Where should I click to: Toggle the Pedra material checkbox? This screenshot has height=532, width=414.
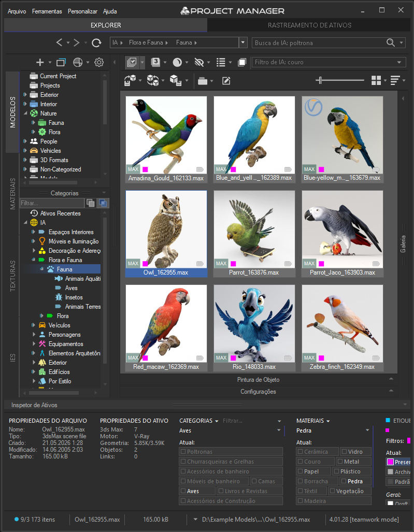344,481
